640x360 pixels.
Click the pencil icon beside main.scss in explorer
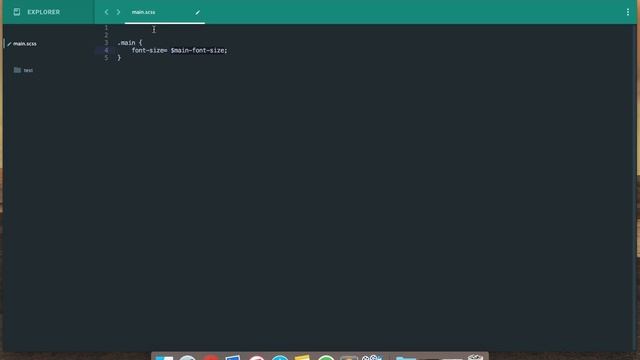pos(9,44)
